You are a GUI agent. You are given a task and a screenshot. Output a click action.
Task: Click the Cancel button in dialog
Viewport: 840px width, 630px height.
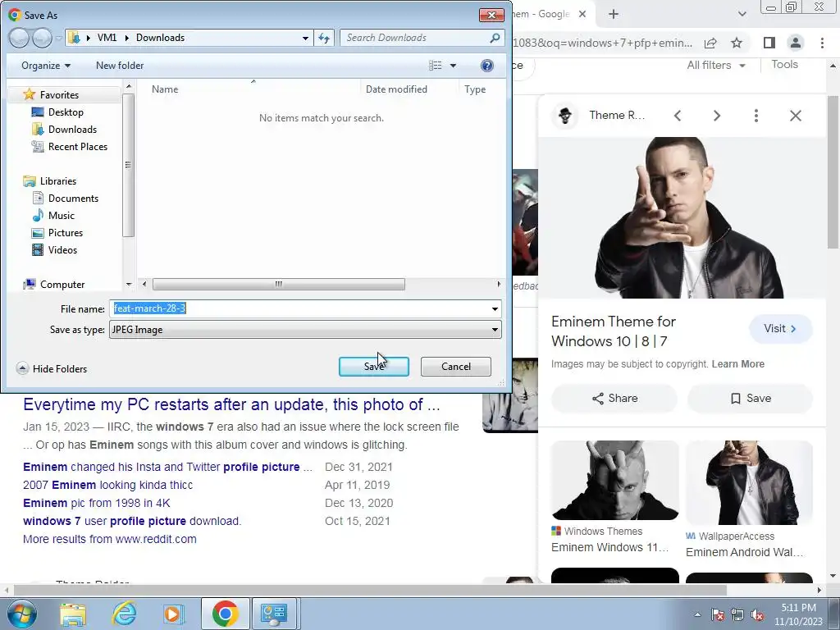coord(456,367)
